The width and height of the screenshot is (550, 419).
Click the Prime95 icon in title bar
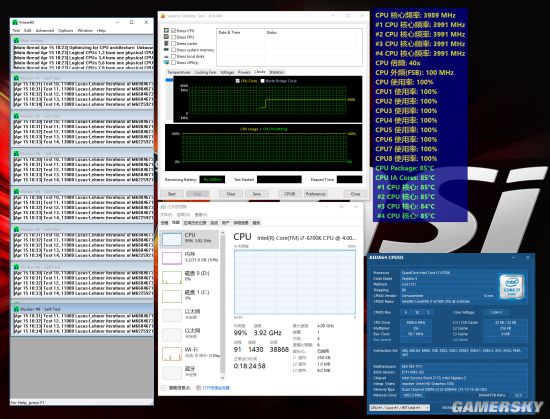(x=15, y=22)
